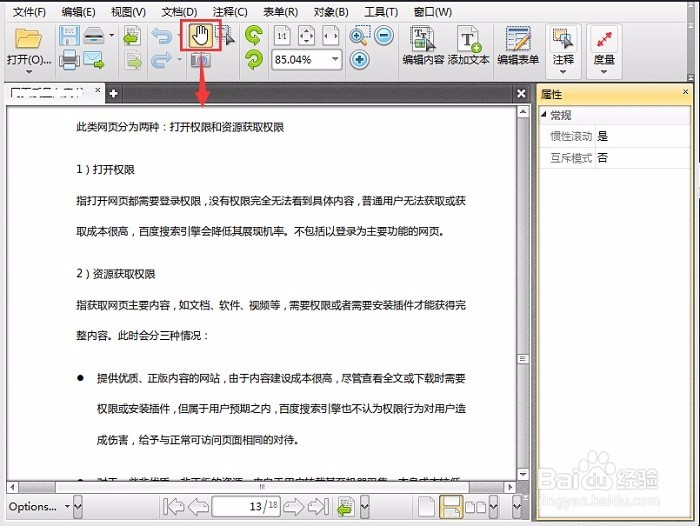Click the Send by email icon
700x526 pixels.
(x=93, y=60)
